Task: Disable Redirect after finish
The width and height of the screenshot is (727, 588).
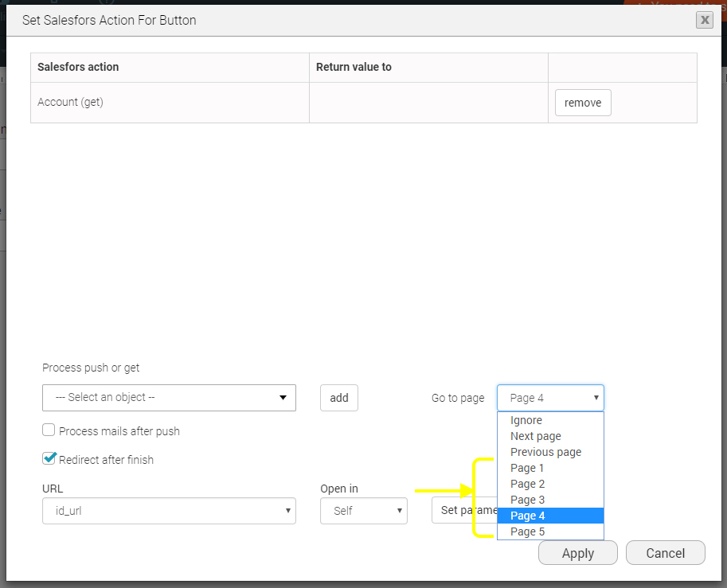Action: 49,458
